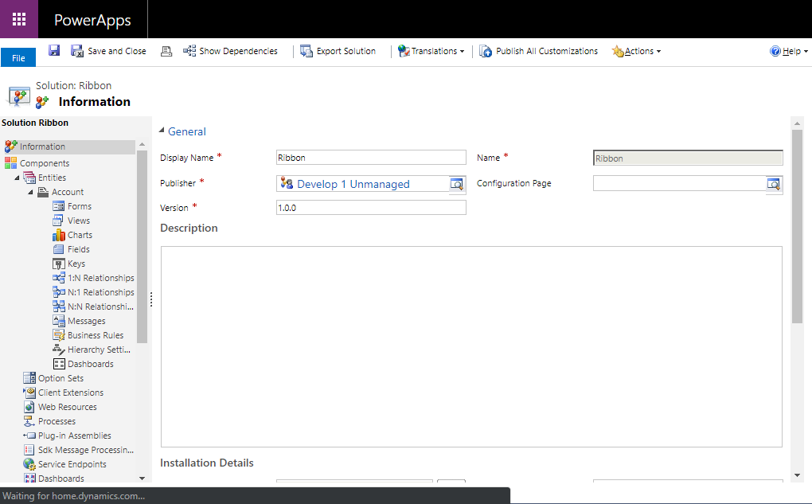812x504 pixels.
Task: Select N:1 Relationships in the tree
Action: coord(101,292)
